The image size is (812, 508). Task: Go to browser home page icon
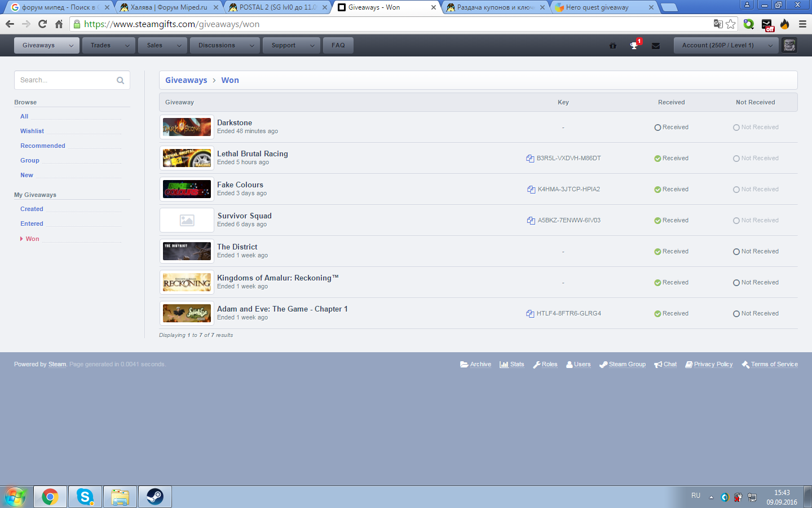59,24
